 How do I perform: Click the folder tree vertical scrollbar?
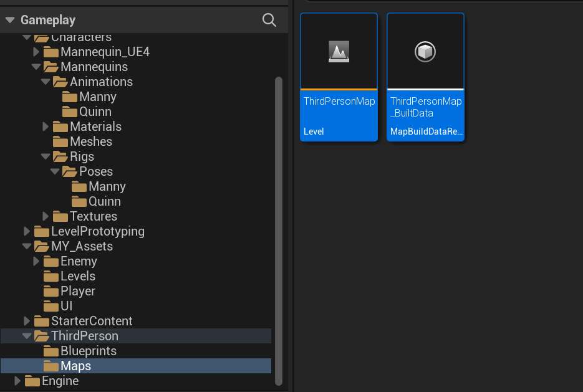pyautogui.click(x=279, y=231)
